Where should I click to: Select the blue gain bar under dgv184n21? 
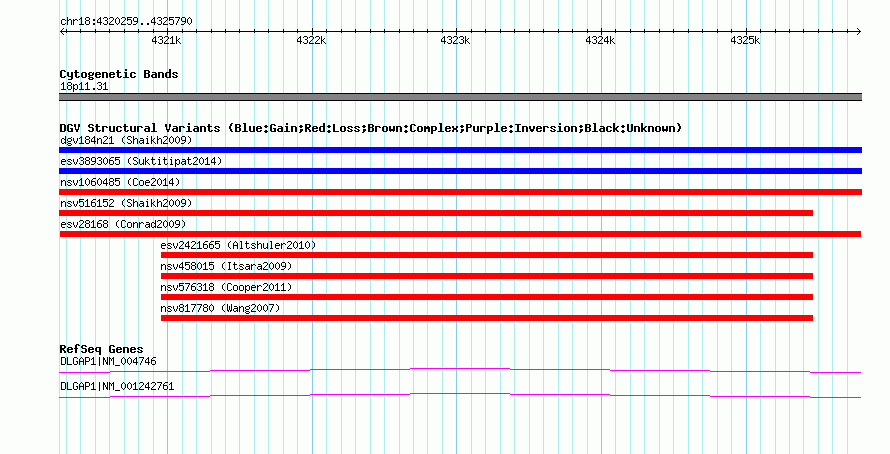[x=460, y=150]
